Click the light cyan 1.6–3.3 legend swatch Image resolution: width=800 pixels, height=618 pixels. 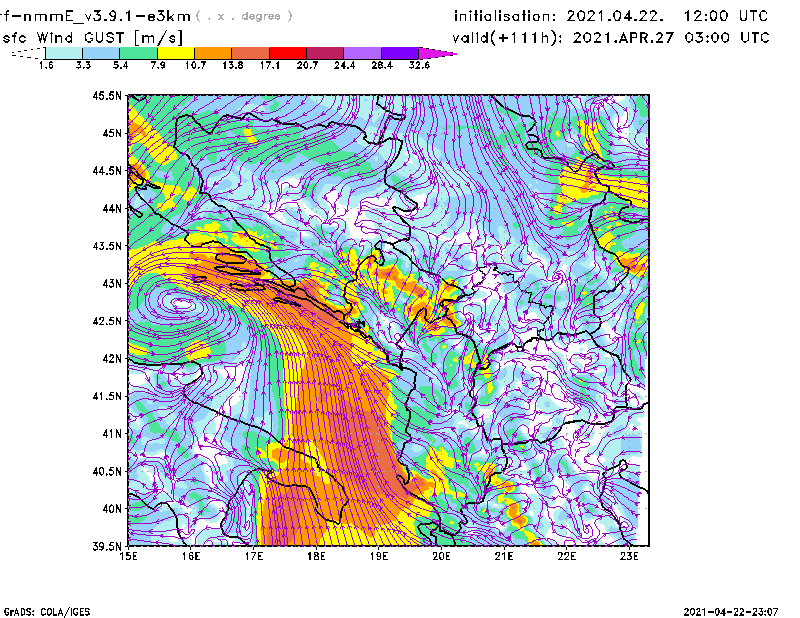[64, 53]
